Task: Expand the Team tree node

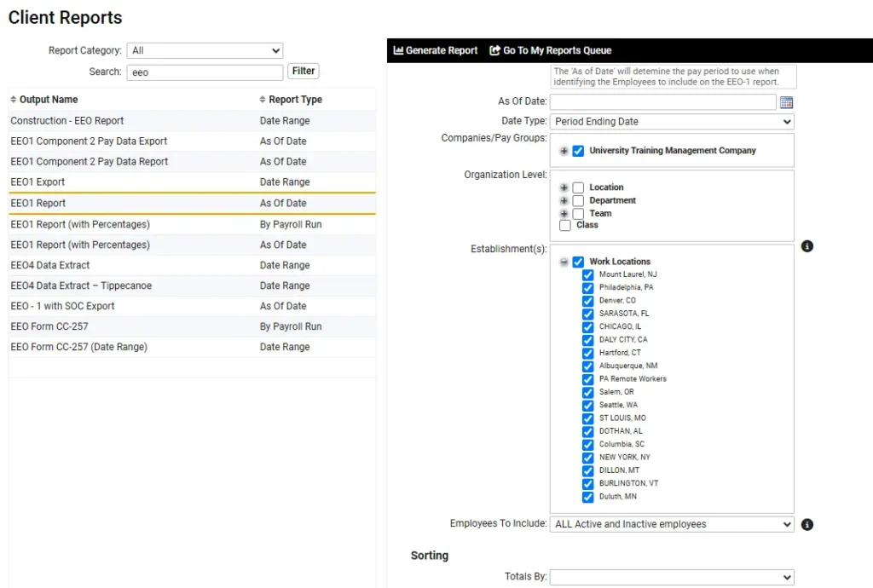Action: click(564, 214)
